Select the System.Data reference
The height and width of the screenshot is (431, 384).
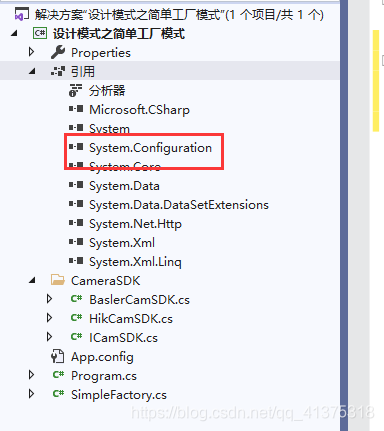124,186
